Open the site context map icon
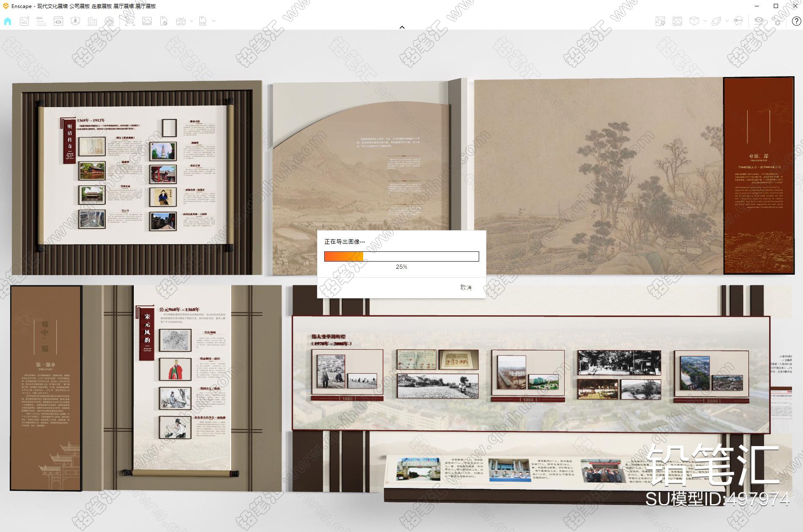 pyautogui.click(x=75, y=21)
